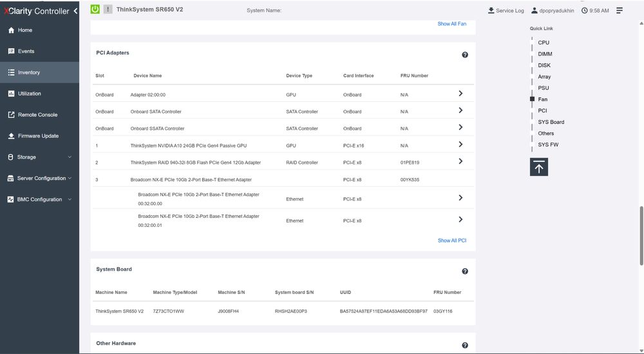The height and width of the screenshot is (354, 644).
Task: Click machine serial J9008FH4
Action: pos(228,311)
